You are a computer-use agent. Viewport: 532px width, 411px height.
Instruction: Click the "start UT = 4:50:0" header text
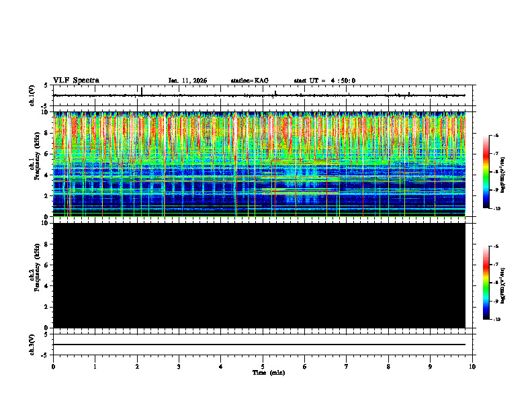[x=324, y=81]
